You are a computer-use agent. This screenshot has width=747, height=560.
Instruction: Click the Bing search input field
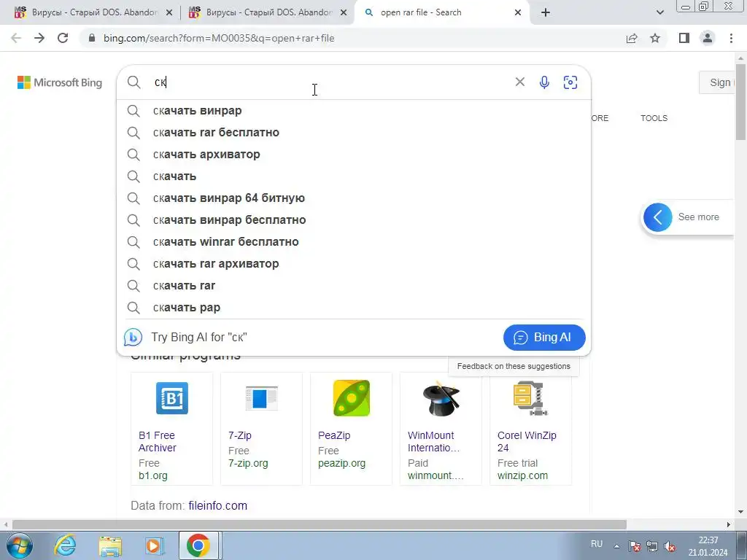[x=329, y=82]
